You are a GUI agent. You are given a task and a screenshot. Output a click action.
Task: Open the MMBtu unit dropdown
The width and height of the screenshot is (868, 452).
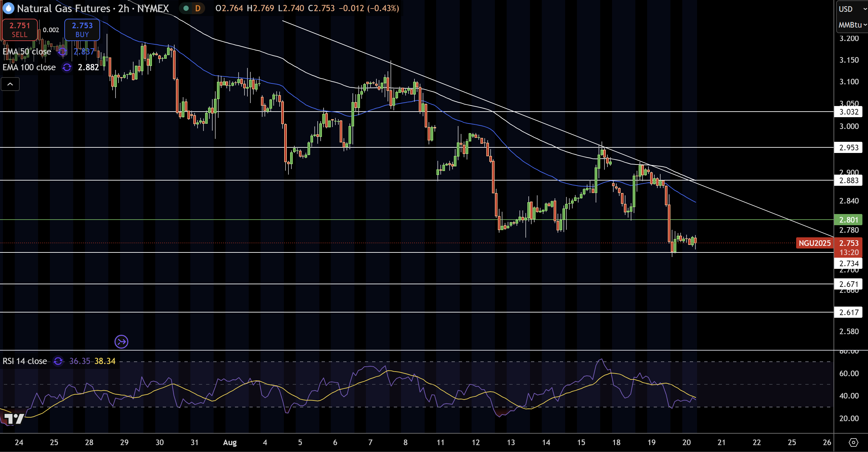(x=853, y=25)
